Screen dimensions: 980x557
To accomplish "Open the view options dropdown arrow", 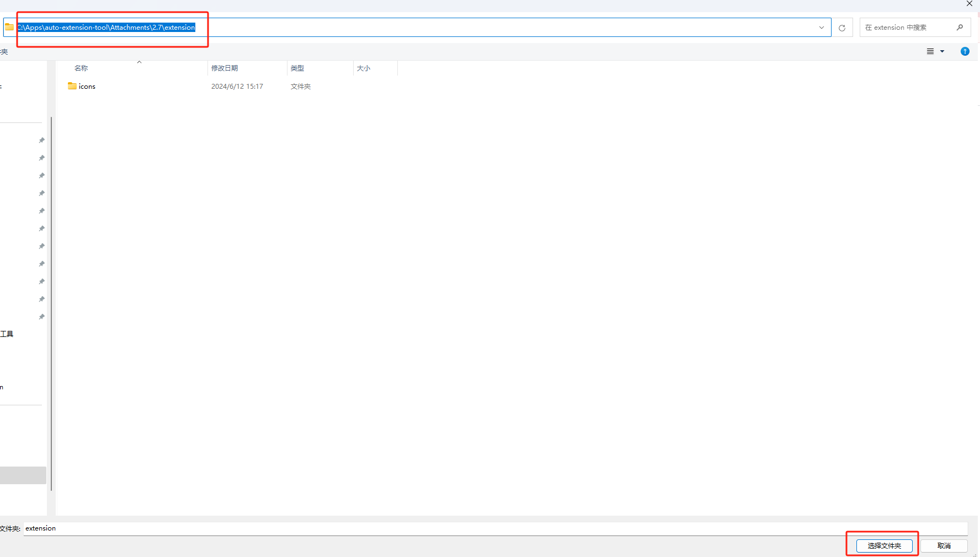I will (942, 51).
